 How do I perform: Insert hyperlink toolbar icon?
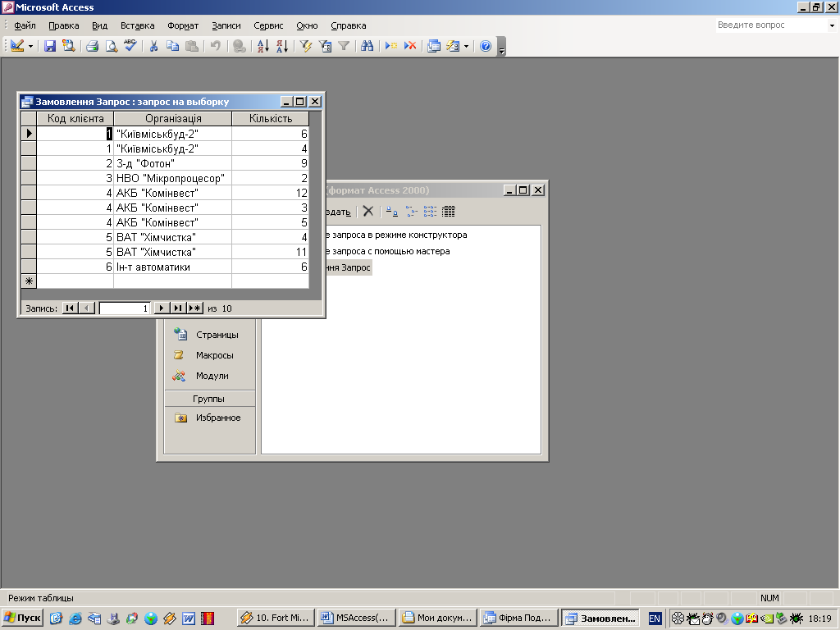pos(240,46)
